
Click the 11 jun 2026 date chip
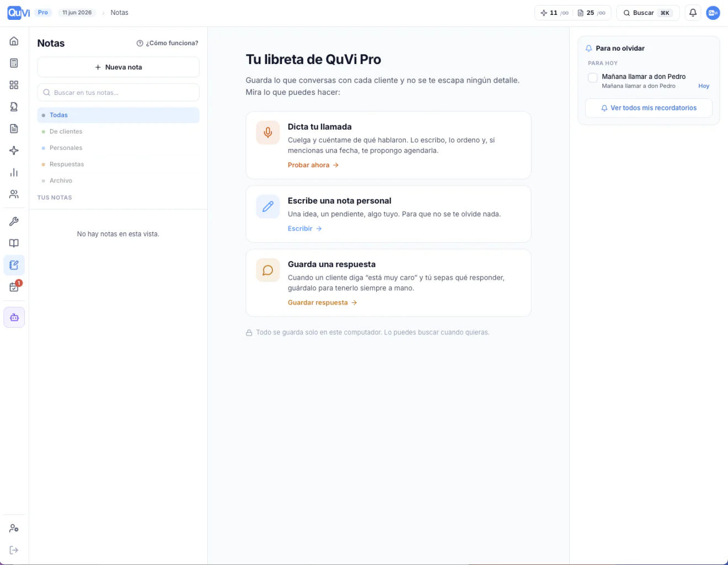tap(77, 13)
